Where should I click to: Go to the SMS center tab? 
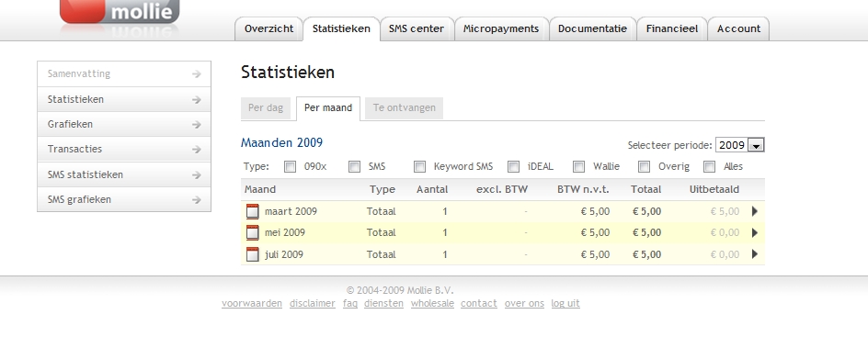tap(417, 28)
